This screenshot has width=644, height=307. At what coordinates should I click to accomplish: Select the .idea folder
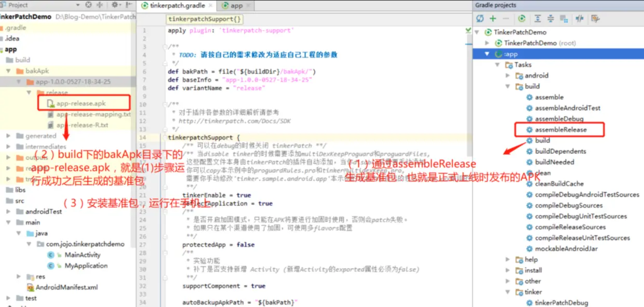pos(12,38)
